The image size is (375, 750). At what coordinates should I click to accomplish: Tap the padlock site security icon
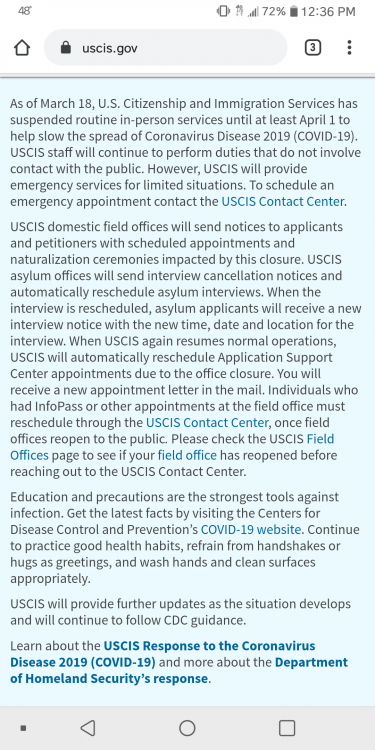click(x=66, y=48)
